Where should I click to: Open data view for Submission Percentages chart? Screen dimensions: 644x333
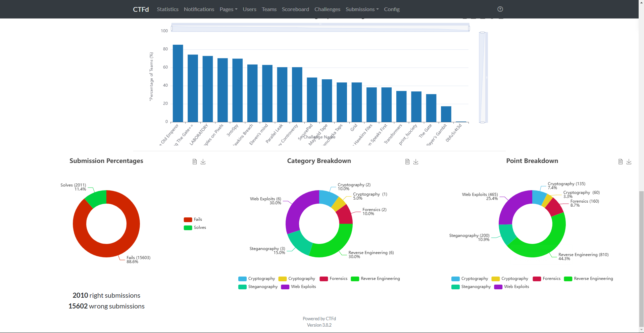tap(195, 162)
